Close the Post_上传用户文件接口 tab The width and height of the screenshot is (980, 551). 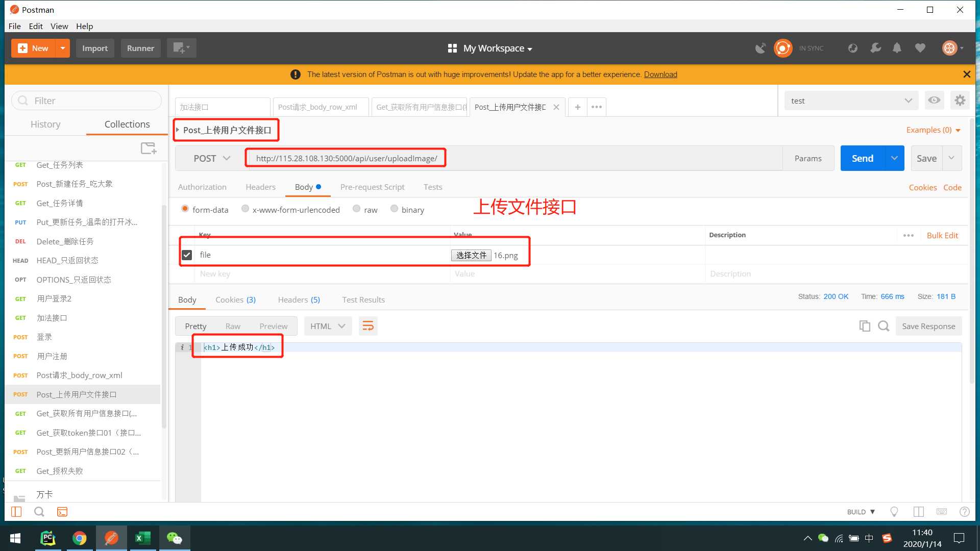(x=556, y=107)
